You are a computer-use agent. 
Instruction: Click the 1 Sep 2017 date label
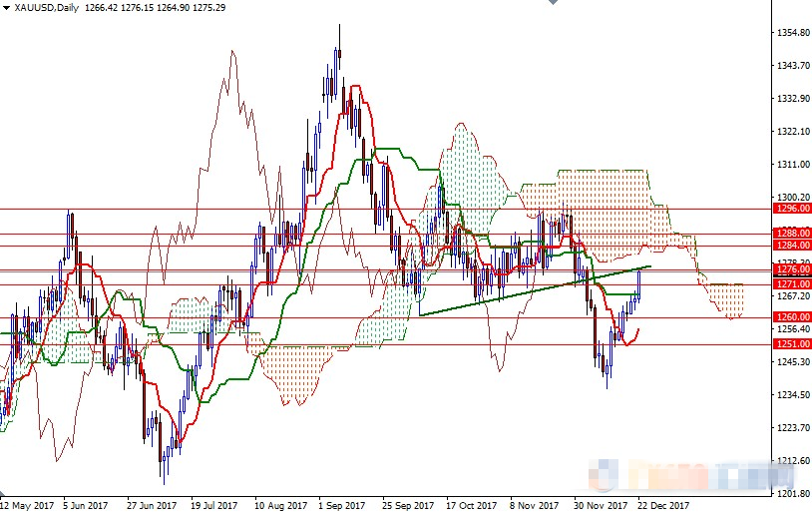tap(340, 506)
